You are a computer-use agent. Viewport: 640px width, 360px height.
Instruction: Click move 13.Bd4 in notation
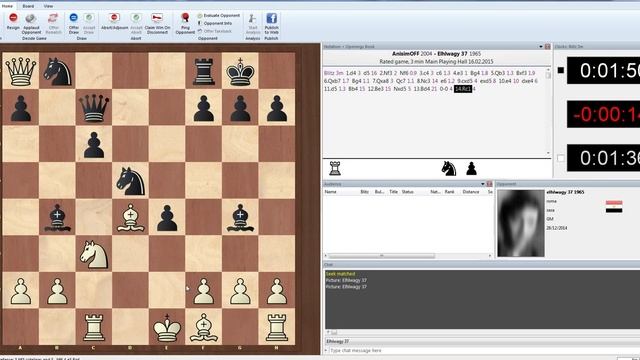pos(422,89)
